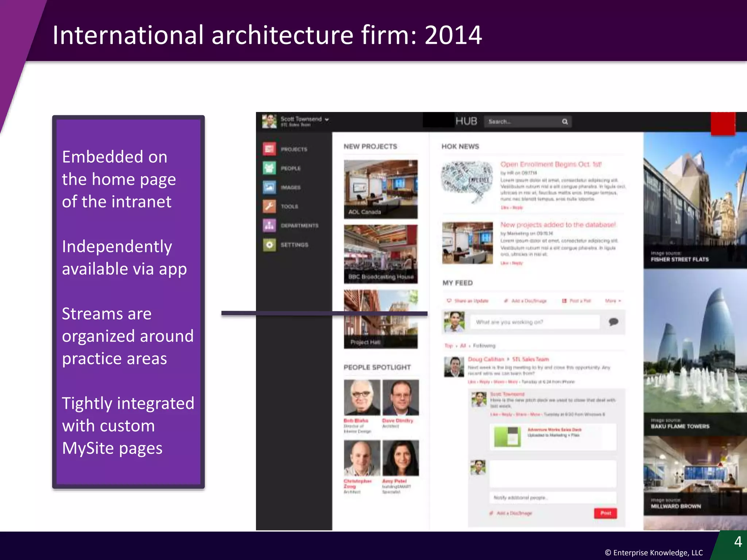Open 'New projects added to the database!' article
Viewport: 747px width, 560px height.
[x=558, y=225]
